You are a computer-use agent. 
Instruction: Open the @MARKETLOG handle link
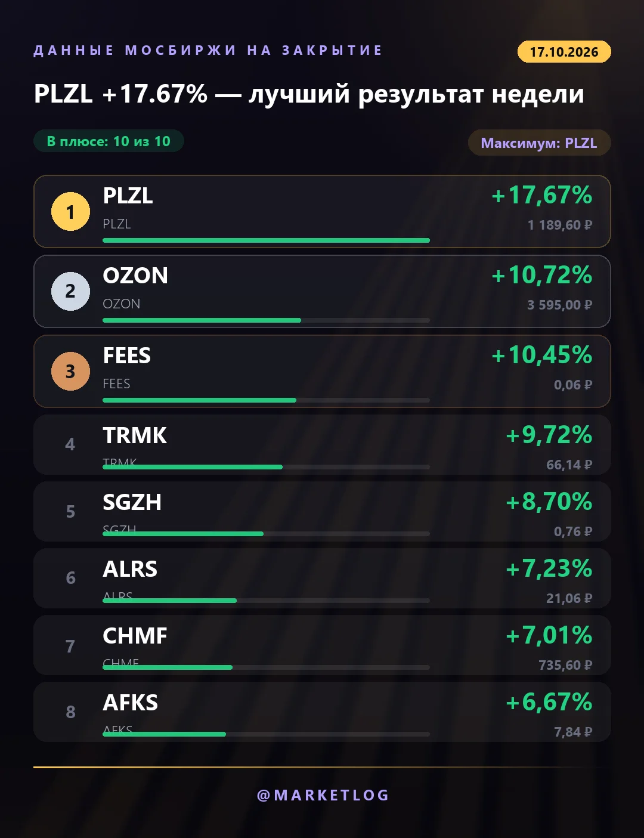pyautogui.click(x=323, y=795)
